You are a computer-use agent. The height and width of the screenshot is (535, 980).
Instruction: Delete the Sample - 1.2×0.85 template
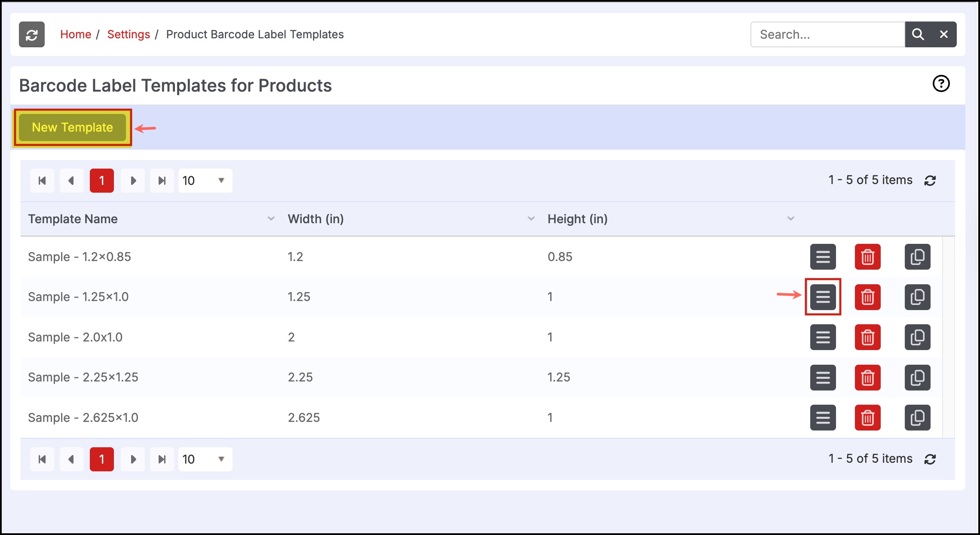coord(867,257)
